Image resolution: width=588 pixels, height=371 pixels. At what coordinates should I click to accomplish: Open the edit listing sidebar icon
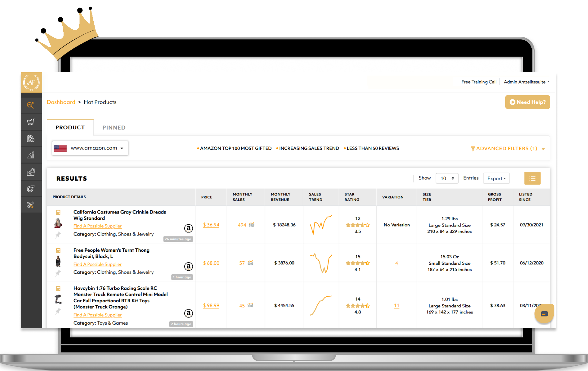point(31,172)
